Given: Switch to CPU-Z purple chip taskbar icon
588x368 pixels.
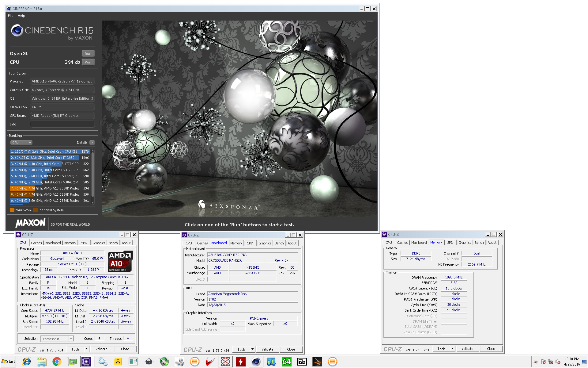Looking at the screenshot, I should (86, 362).
